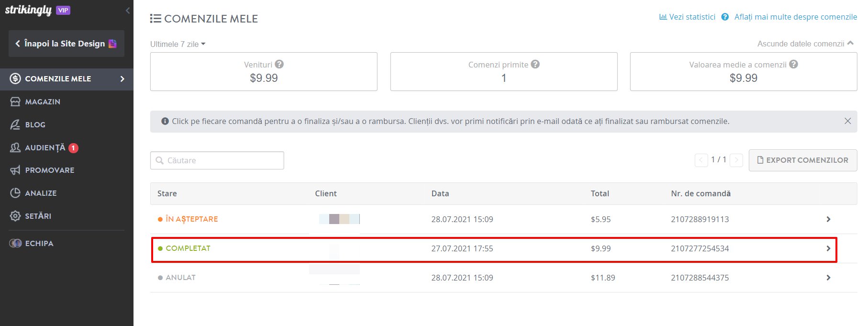Click date 27.07.2021 17:55
868x326 pixels.
point(462,248)
